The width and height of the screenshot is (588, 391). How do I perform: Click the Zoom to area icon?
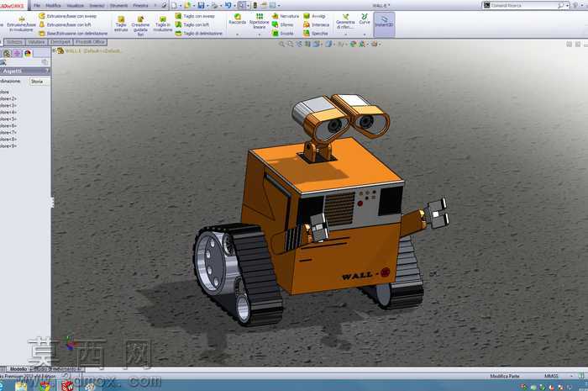coord(291,45)
